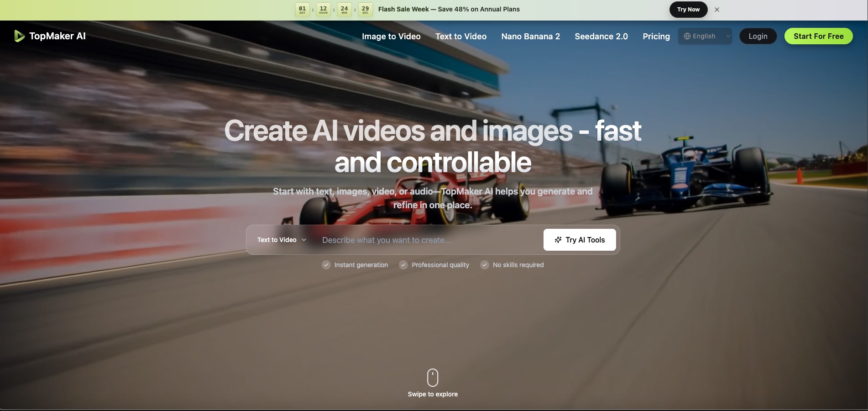Open the English language dropdown
Screen dimensions: 868x411
click(705, 36)
